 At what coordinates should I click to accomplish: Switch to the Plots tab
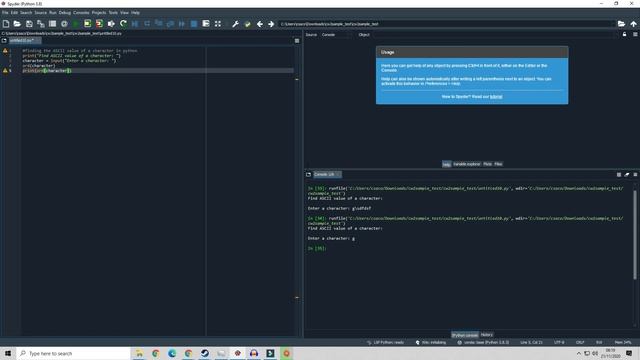click(x=487, y=164)
